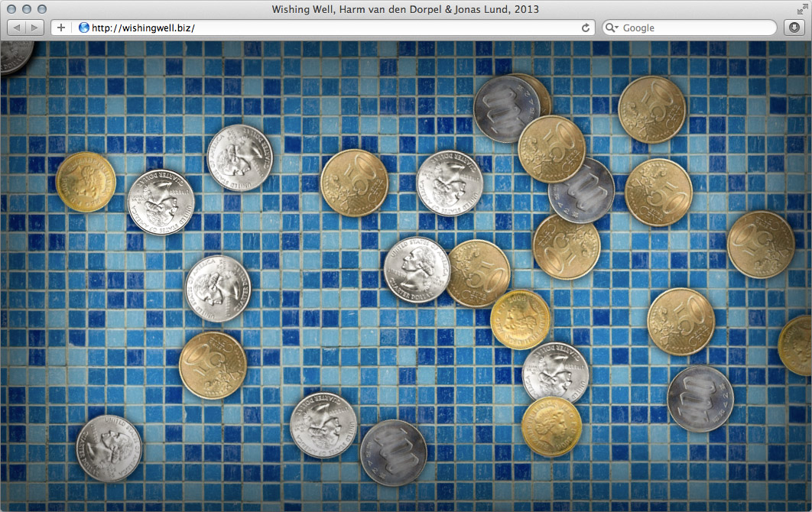Click the partially hidden coin in the top-left corner
812x512 pixels.
pos(14,57)
